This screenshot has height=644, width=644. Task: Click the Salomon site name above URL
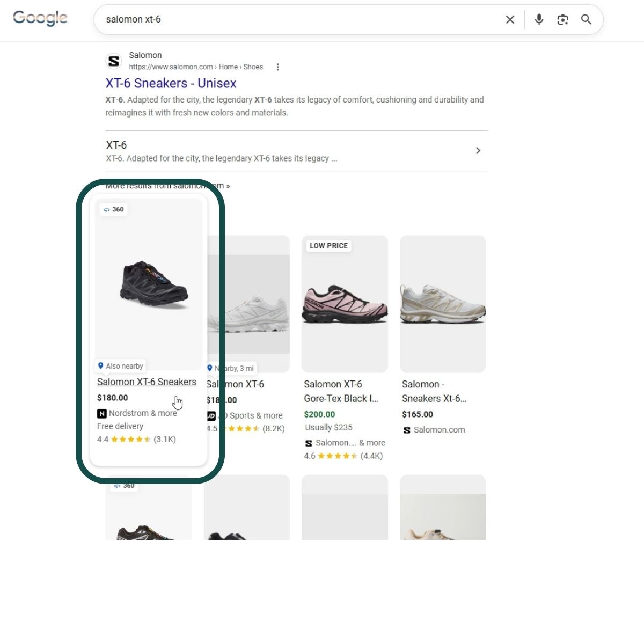click(x=145, y=55)
